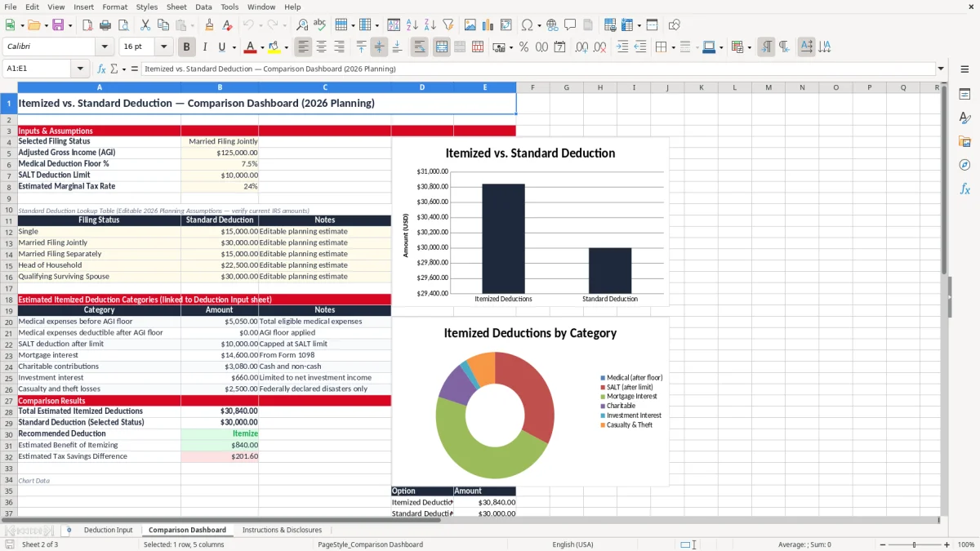Click the 100% zoom level
This screenshot has height=551, width=980.
[x=966, y=544]
